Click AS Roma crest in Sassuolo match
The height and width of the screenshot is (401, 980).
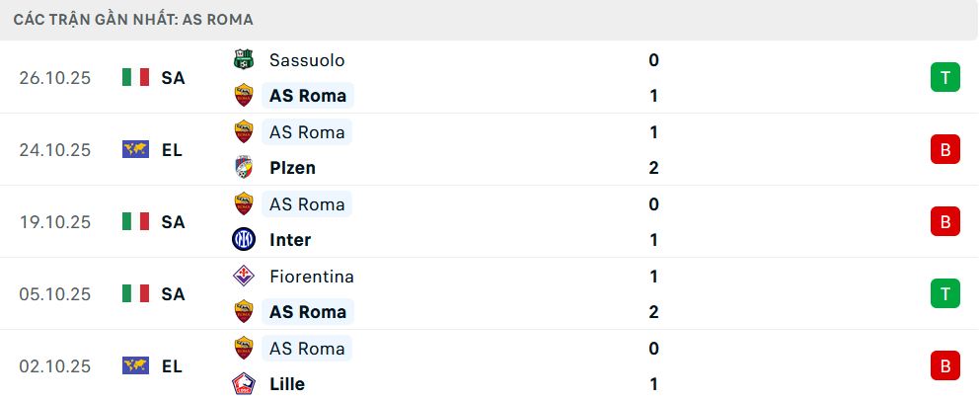243,96
